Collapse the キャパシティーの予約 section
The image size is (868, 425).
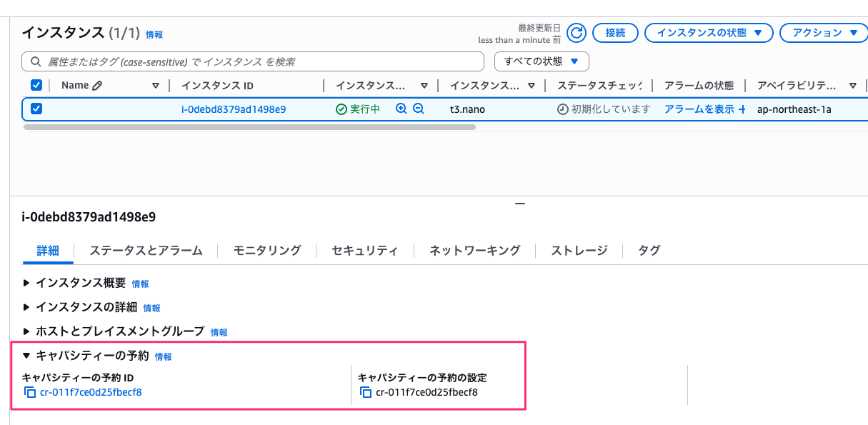[x=27, y=356]
